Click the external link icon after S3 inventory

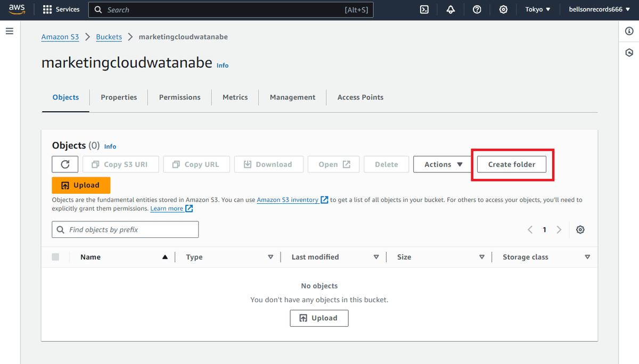point(324,200)
